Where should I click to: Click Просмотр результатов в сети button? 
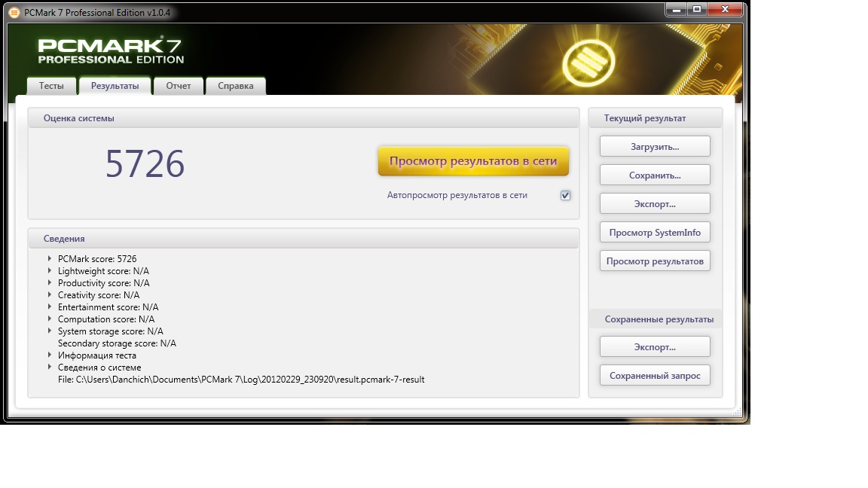(x=473, y=161)
